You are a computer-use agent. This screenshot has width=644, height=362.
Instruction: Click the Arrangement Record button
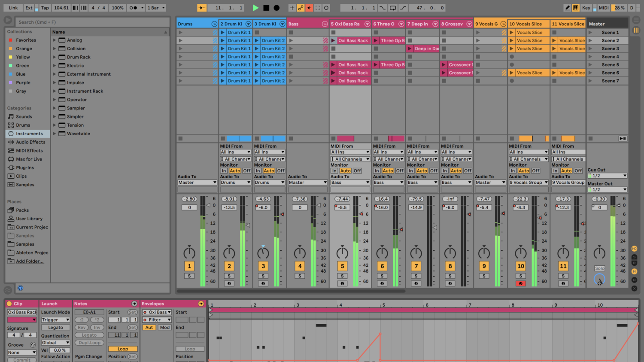coord(276,8)
